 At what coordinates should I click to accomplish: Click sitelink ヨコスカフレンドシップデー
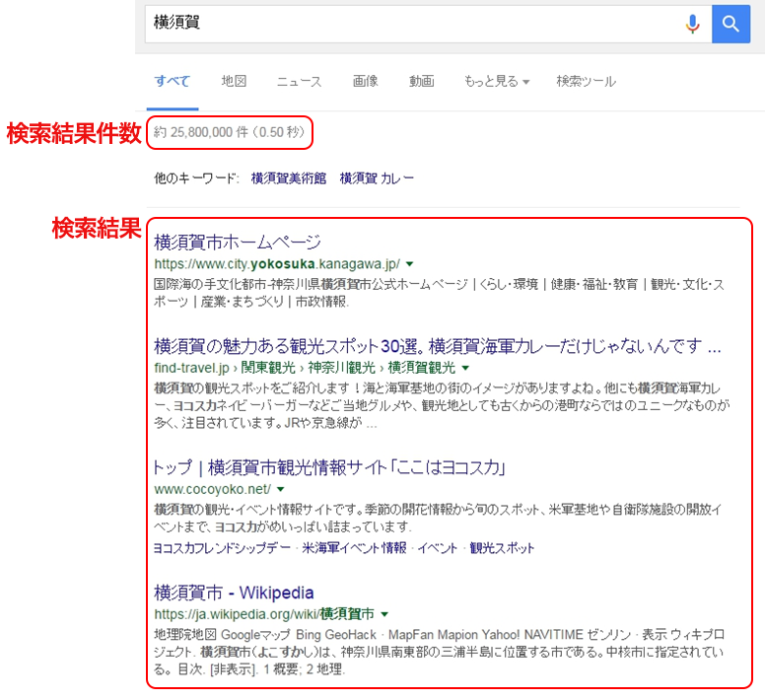point(222,548)
